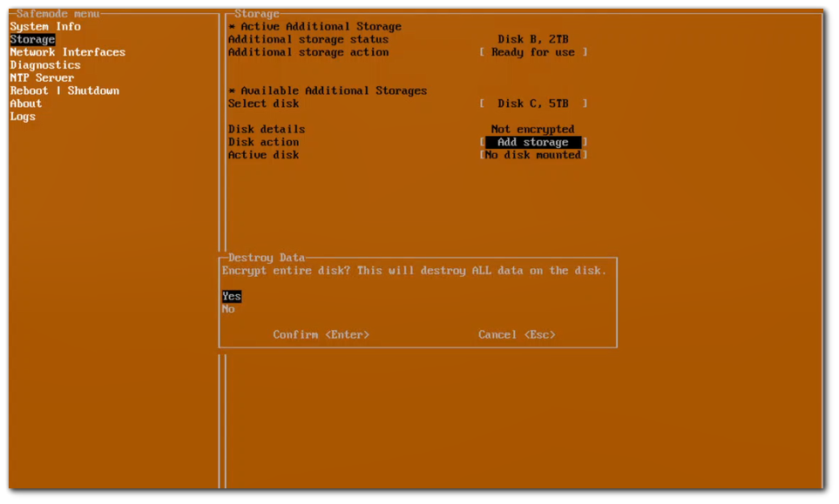This screenshot has width=839, height=504.
Task: Click Cancel <Esc> in the dialog
Action: pos(517,334)
